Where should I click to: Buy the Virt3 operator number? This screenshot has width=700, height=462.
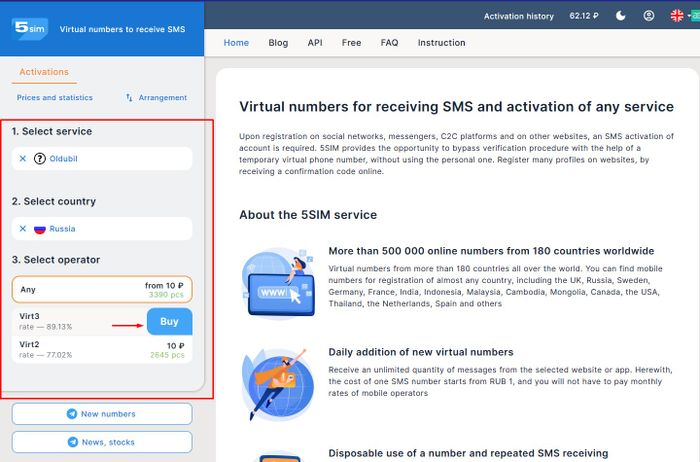pyautogui.click(x=170, y=321)
